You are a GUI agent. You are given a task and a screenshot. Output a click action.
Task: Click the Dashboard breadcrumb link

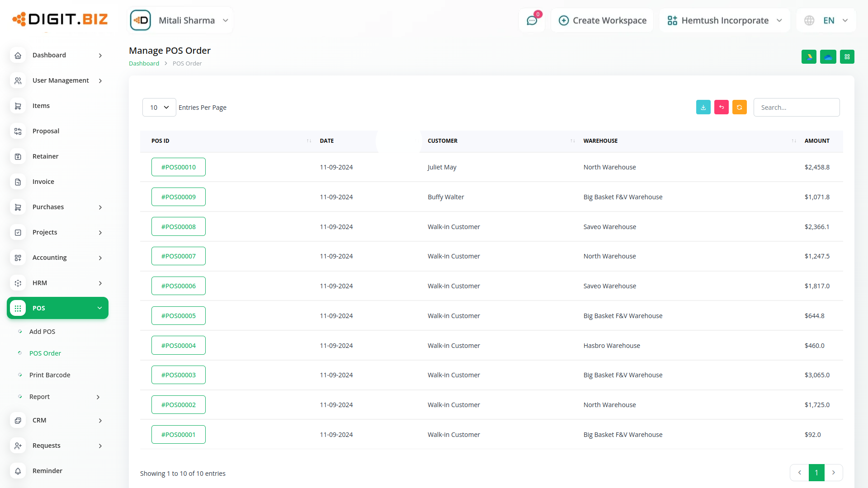(144, 64)
